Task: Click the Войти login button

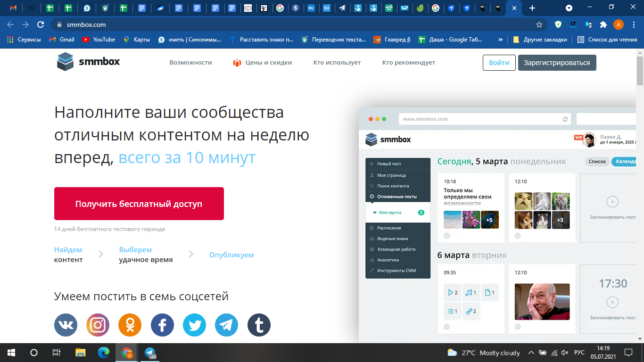Action: coord(499,63)
